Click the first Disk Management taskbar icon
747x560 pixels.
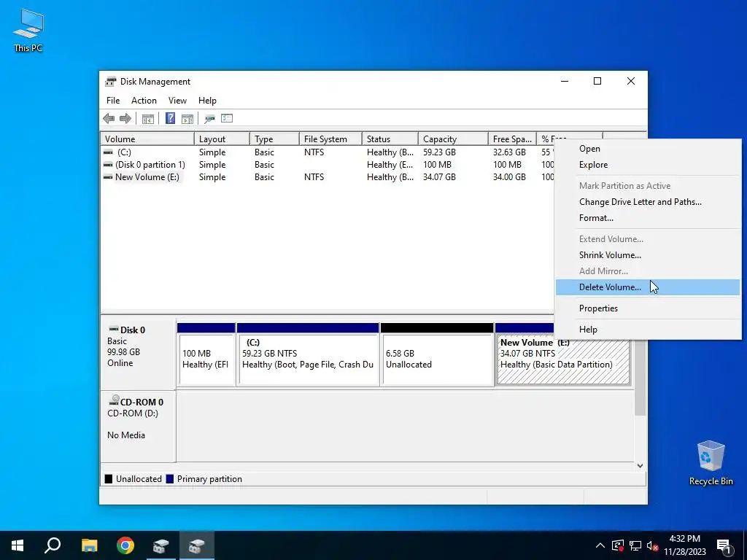(161, 545)
